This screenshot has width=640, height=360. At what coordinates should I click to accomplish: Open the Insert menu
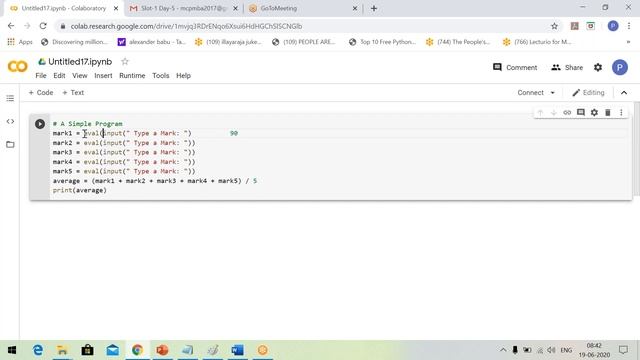[103, 76]
